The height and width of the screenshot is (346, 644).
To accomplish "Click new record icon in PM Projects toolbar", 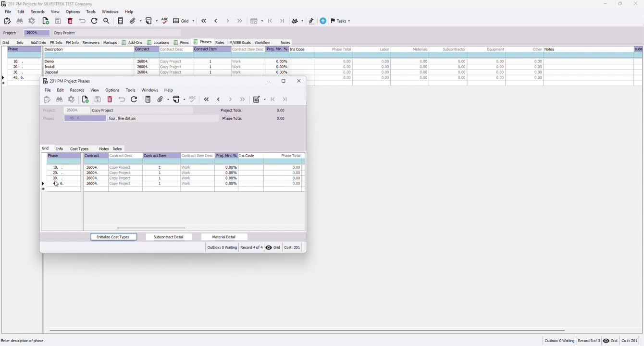I will tap(46, 21).
